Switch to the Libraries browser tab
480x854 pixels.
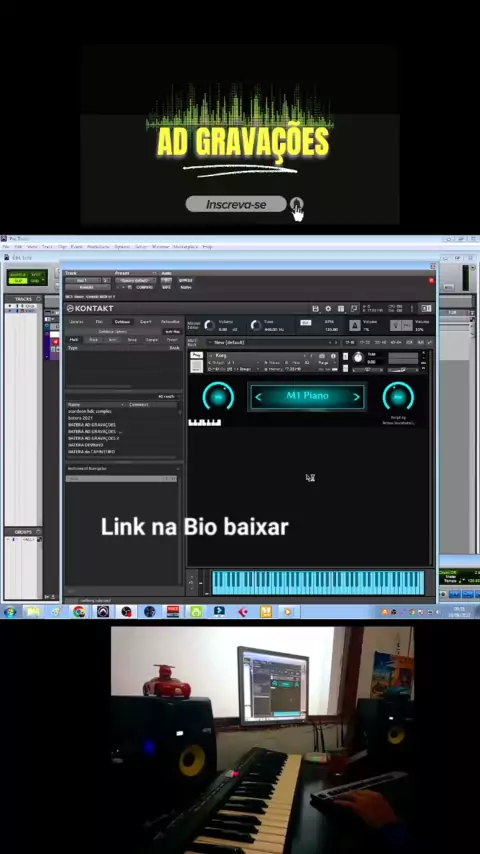coord(76,322)
